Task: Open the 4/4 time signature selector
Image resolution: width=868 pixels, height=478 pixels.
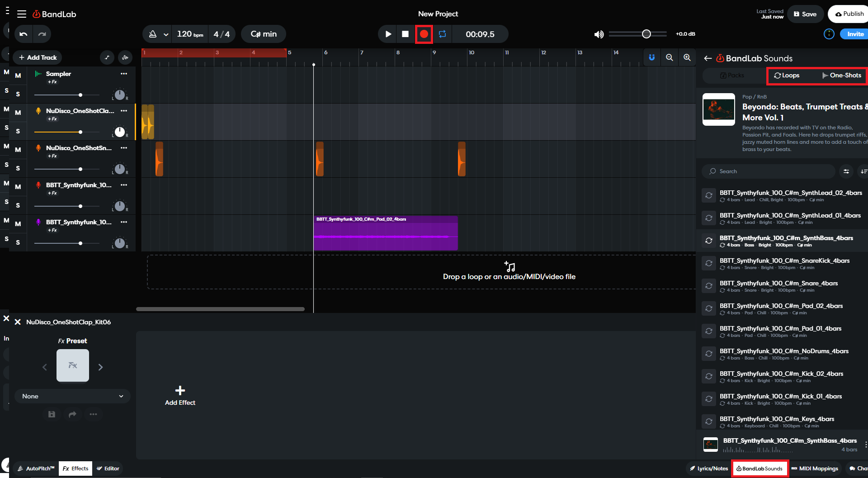Action: point(222,34)
